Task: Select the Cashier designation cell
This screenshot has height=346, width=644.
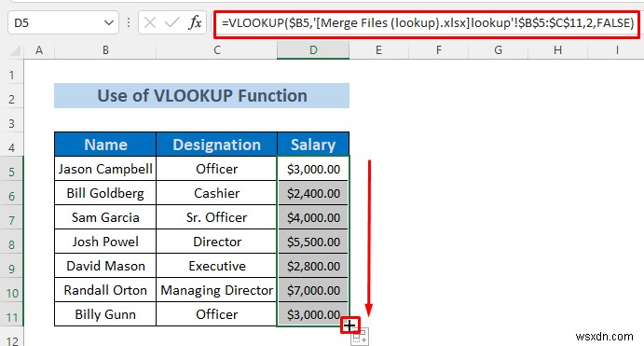Action: (x=217, y=193)
